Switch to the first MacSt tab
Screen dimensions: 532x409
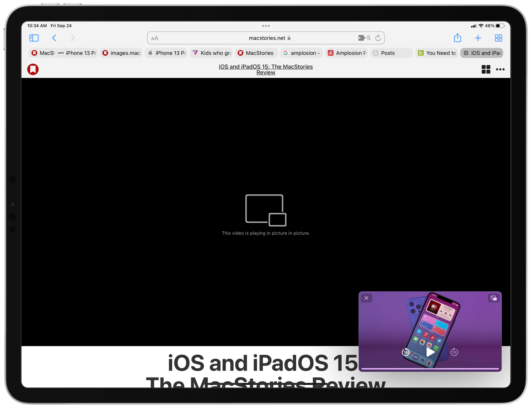click(43, 53)
